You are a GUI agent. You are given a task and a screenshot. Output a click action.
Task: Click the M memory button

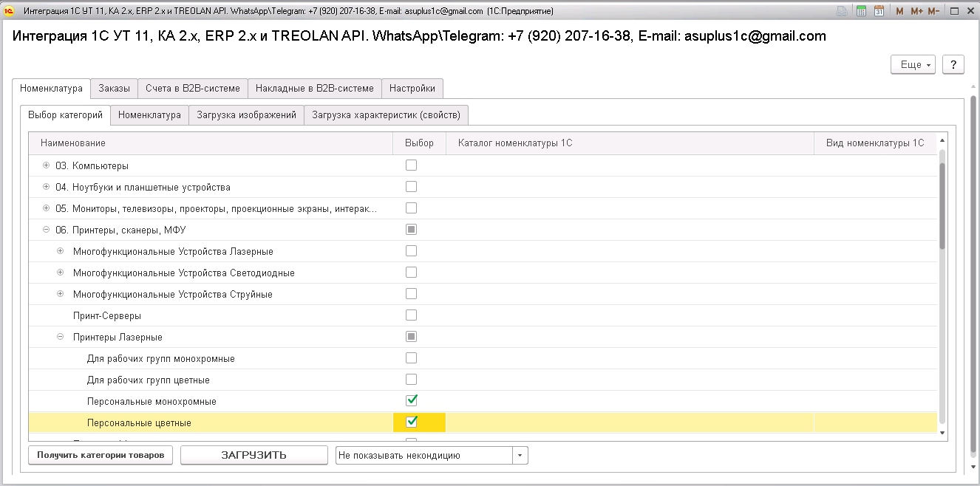pyautogui.click(x=899, y=11)
